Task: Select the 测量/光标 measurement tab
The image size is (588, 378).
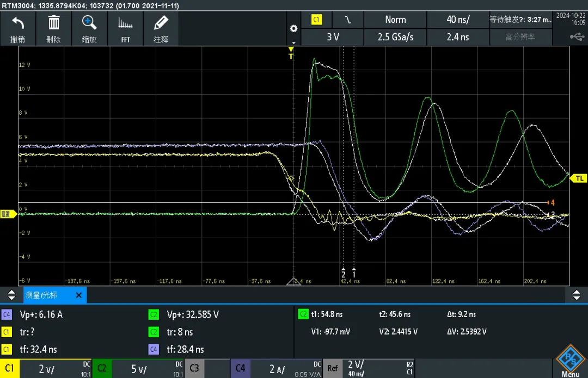Action: click(41, 295)
